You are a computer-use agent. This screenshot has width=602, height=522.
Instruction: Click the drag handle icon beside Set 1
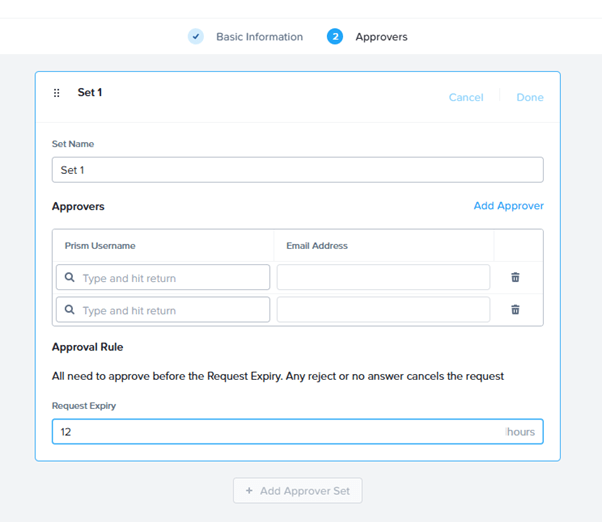57,93
